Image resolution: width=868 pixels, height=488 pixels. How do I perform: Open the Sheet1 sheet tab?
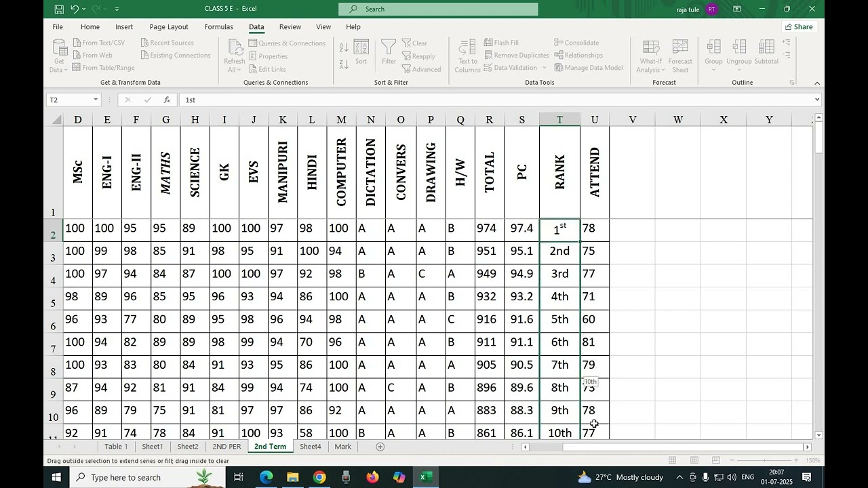point(153,447)
